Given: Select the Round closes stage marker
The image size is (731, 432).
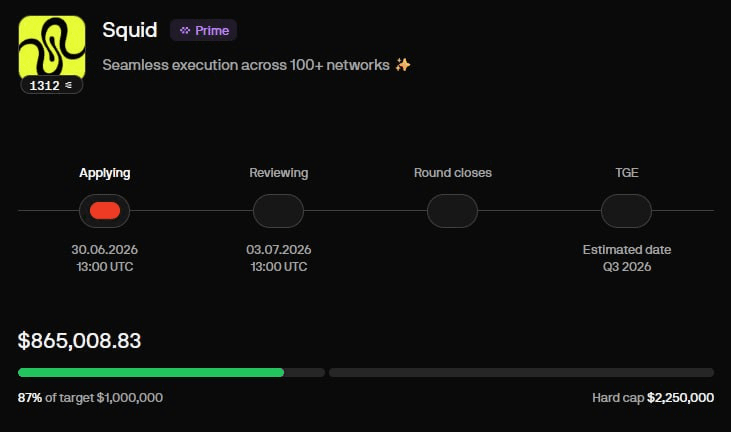Looking at the screenshot, I should click(x=452, y=211).
